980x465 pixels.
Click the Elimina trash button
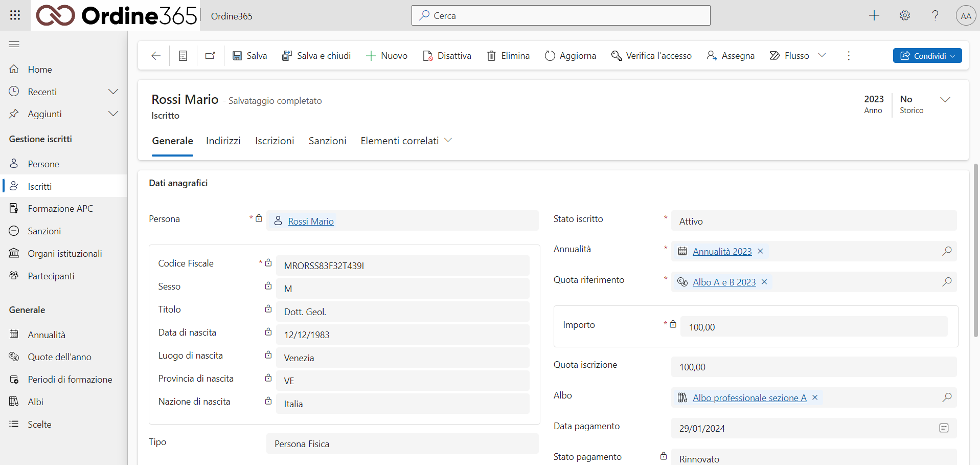tap(508, 56)
